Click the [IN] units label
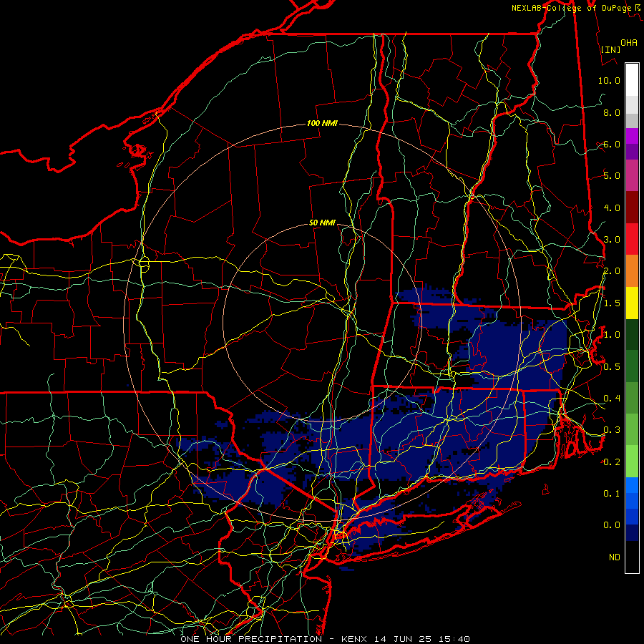Viewport: 644px width, 644px height. click(x=611, y=49)
